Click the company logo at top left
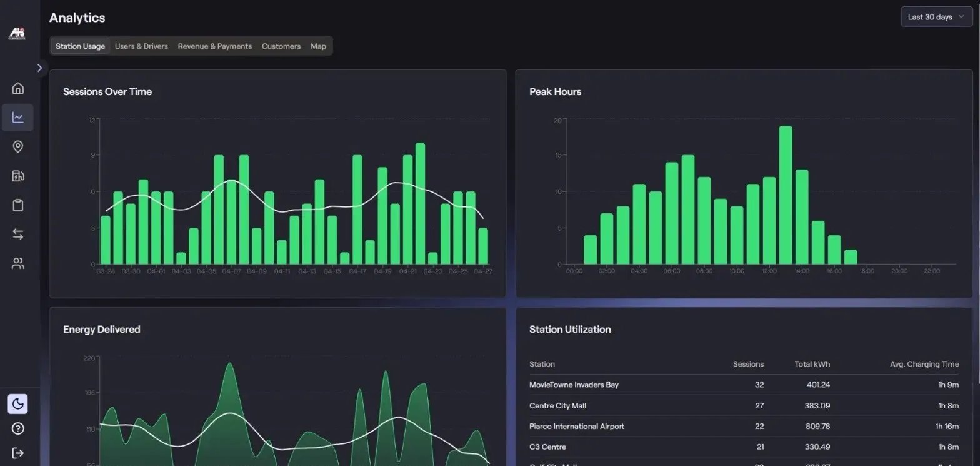The width and height of the screenshot is (980, 466). [16, 34]
